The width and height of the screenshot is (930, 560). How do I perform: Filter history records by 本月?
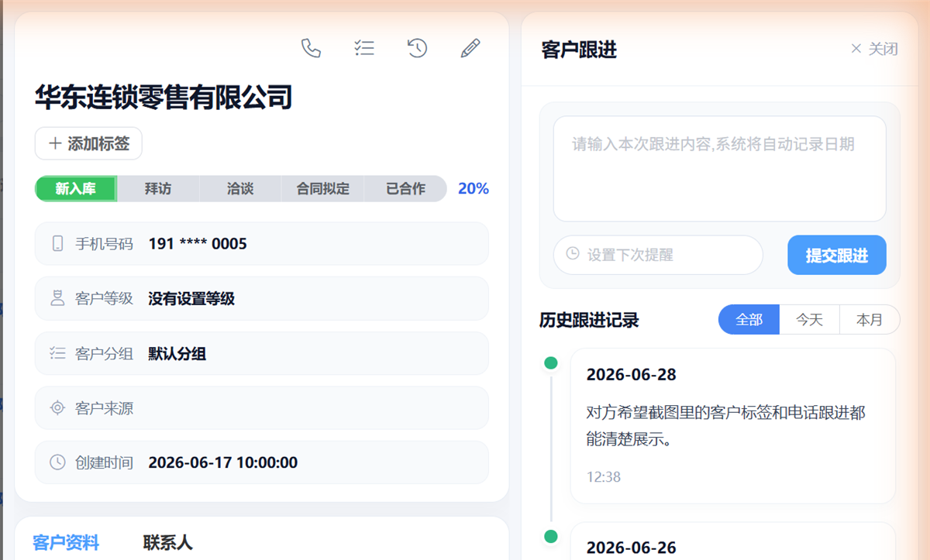tap(870, 319)
